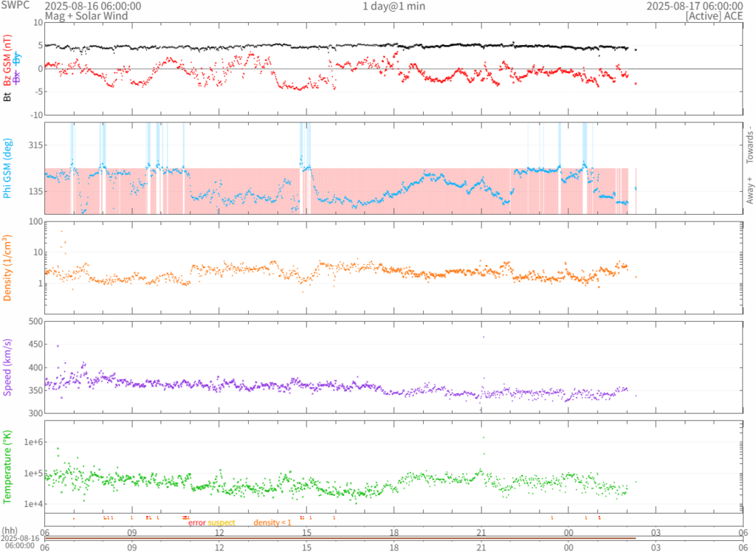Click the Density (1/cm³) axis label
Viewport: 756px width, 552px height.
[x=8, y=267]
